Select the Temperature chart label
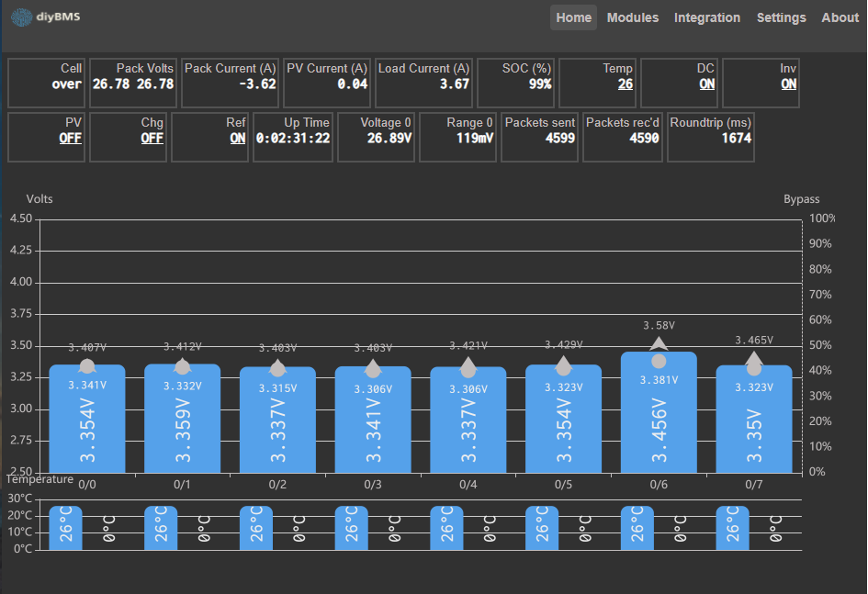Screen dimensions: 868x594 click(39, 479)
